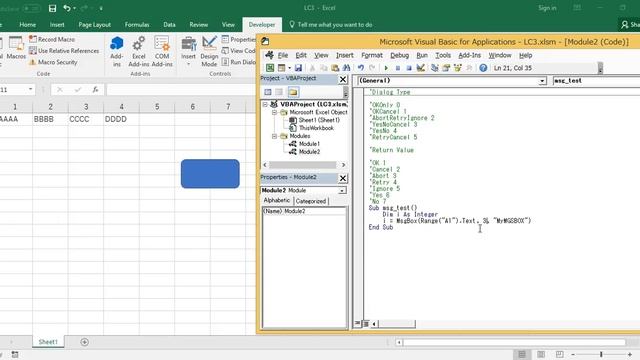Open control Properties in Excel ribbon
The image size is (640, 360).
pos(239,39)
